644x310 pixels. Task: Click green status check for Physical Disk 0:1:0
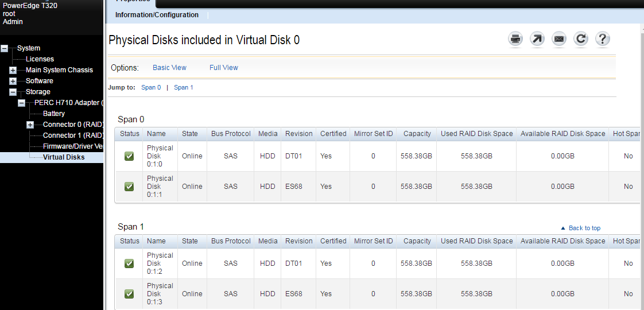(129, 156)
